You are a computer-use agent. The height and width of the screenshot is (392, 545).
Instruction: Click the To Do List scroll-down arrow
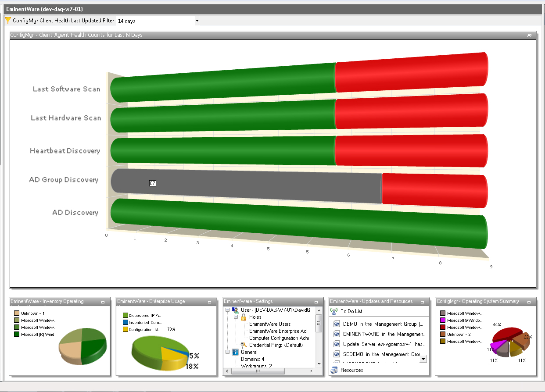[x=423, y=359]
